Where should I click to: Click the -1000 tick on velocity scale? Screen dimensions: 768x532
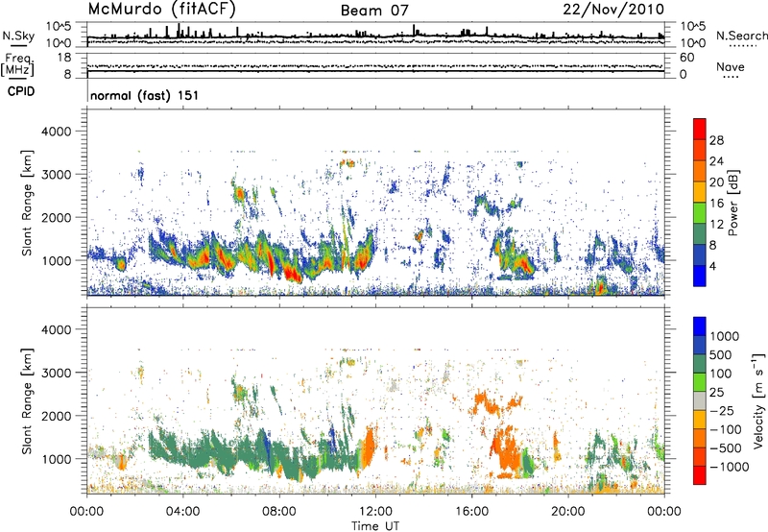pyautogui.click(x=730, y=467)
